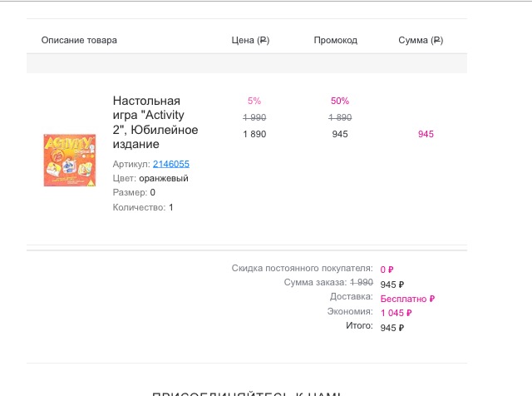The height and width of the screenshot is (396, 532).
Task: Click the Цена column header
Action: coord(250,40)
